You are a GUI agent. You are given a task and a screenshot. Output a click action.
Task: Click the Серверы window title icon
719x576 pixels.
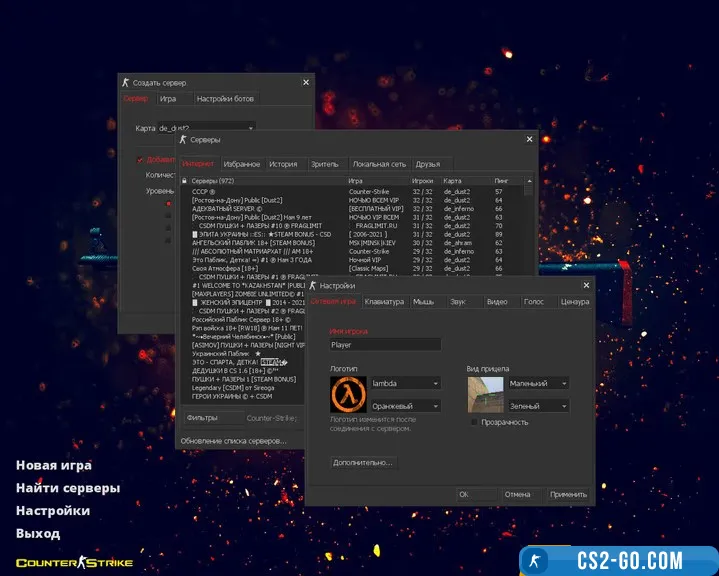pyautogui.click(x=183, y=140)
